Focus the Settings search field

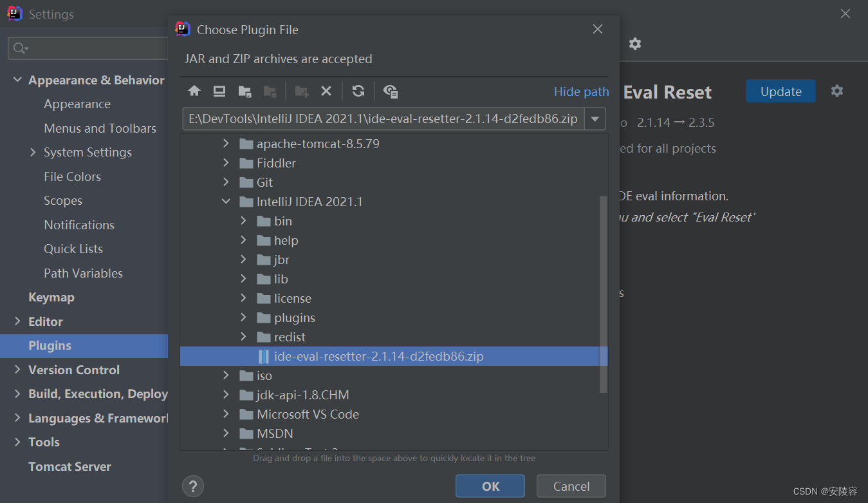tap(88, 48)
